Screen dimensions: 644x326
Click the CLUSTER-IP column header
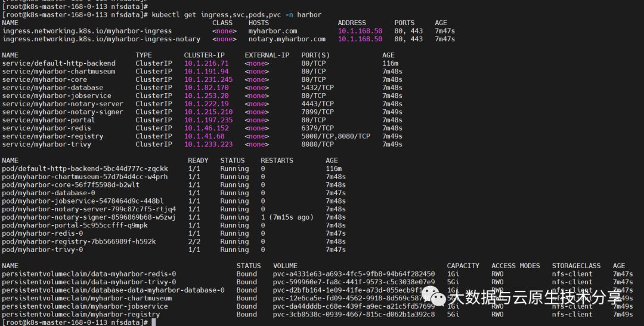coord(204,55)
